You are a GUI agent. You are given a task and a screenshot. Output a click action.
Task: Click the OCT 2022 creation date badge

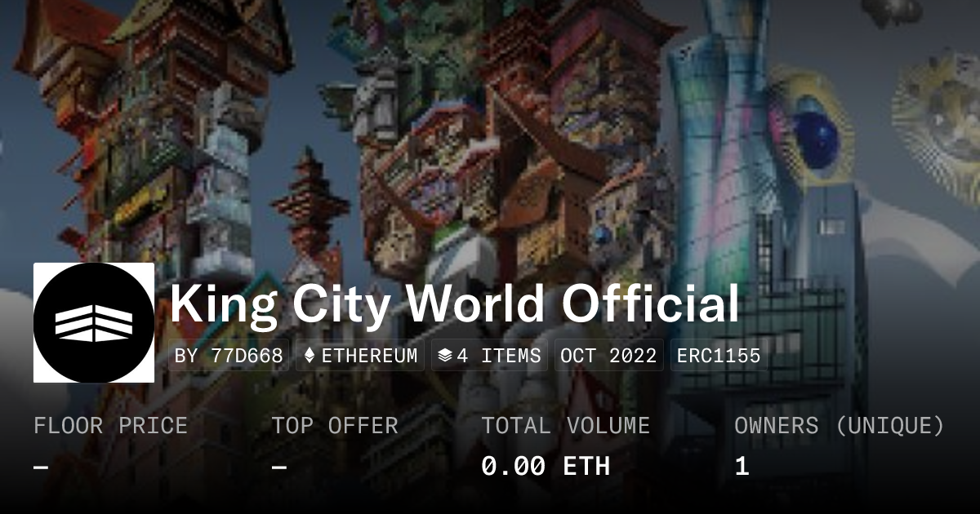(x=609, y=356)
